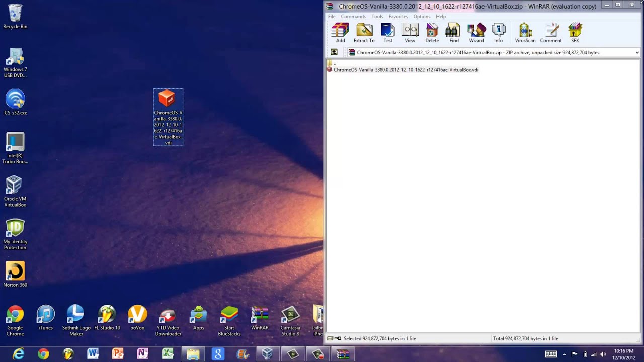Click the Comment toolbar icon

tap(551, 33)
